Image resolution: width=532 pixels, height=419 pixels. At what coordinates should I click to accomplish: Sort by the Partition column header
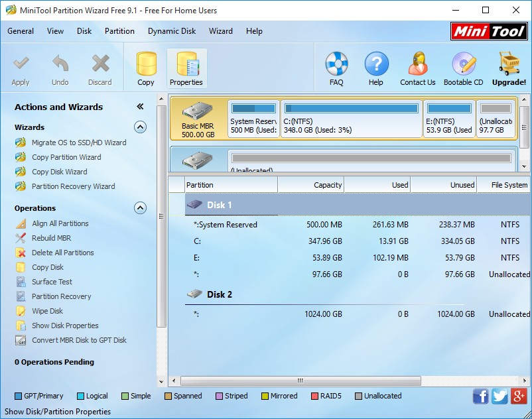[x=231, y=185]
